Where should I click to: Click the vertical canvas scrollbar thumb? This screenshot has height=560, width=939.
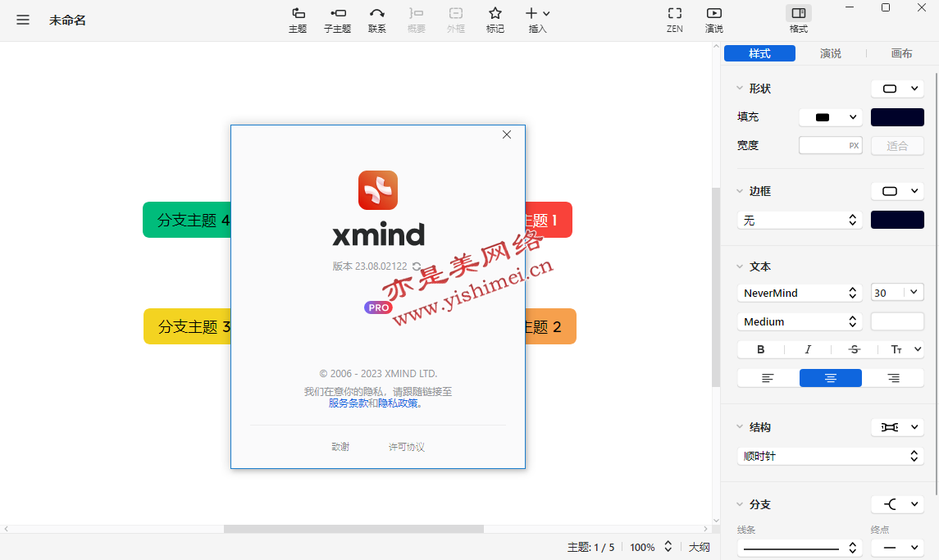716,288
